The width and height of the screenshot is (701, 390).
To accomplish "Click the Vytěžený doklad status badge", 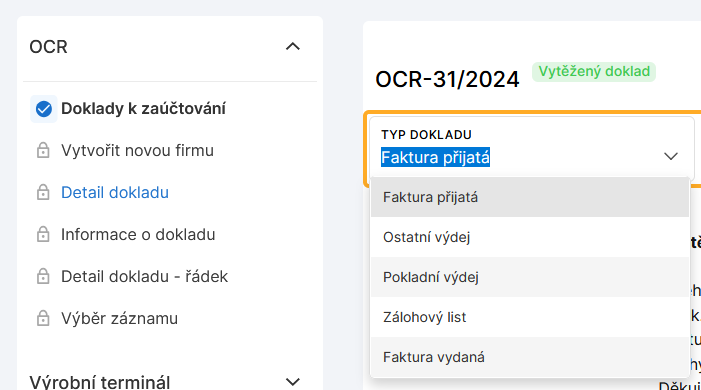I will pos(594,72).
